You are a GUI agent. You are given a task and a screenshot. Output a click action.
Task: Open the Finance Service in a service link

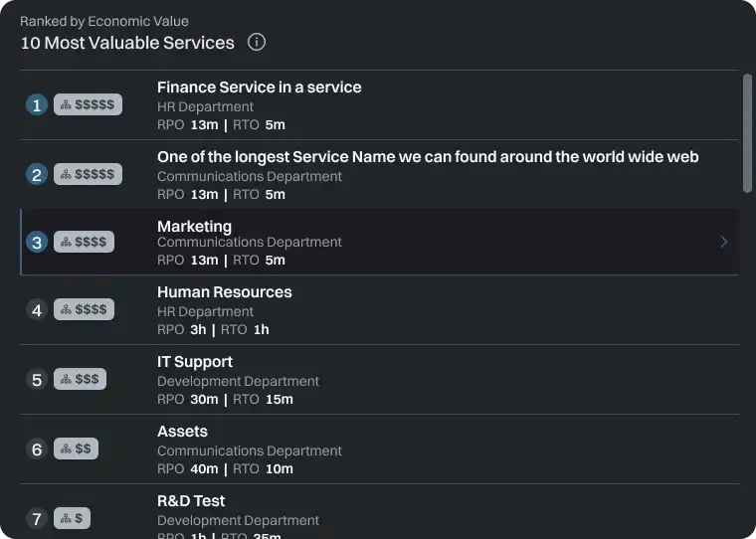point(259,88)
